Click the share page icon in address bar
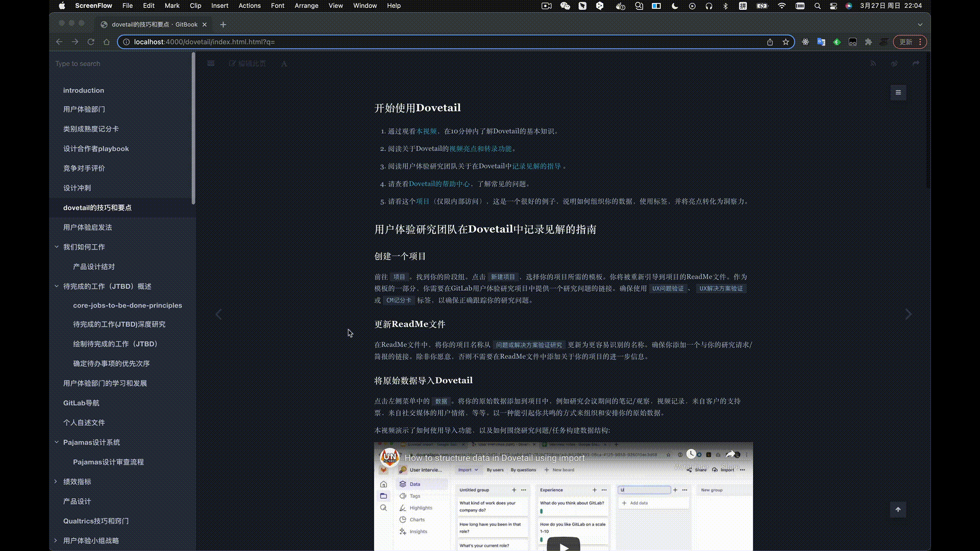980x551 pixels. pyautogui.click(x=770, y=42)
